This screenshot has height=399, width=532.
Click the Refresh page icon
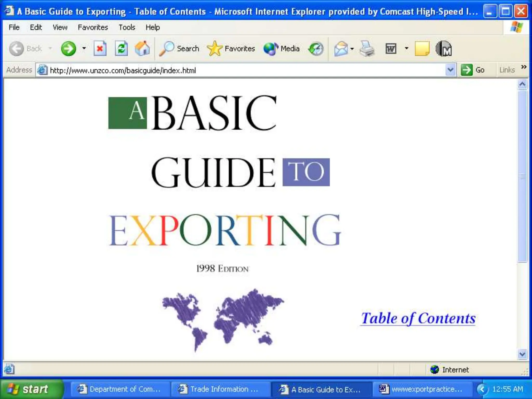click(x=121, y=49)
